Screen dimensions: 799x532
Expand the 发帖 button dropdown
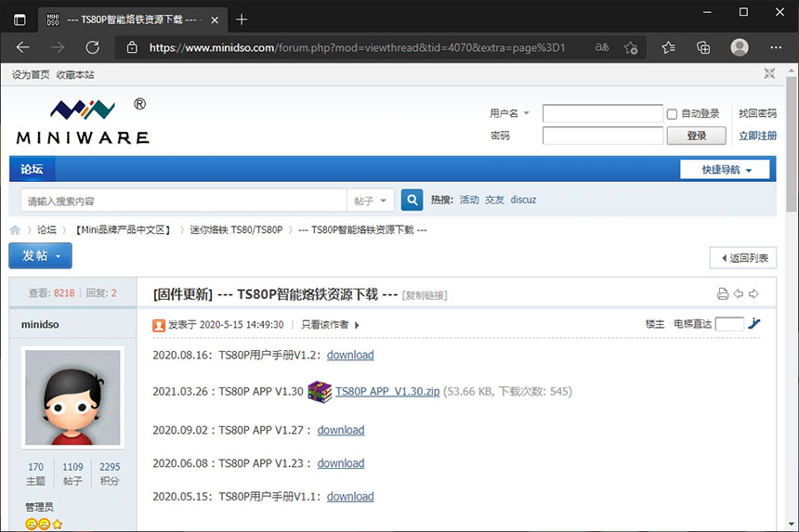click(59, 256)
